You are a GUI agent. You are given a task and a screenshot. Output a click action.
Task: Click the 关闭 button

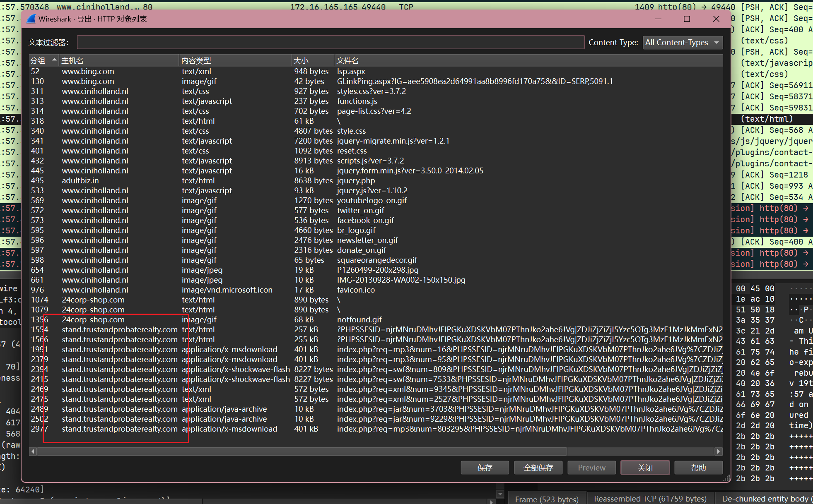(645, 468)
